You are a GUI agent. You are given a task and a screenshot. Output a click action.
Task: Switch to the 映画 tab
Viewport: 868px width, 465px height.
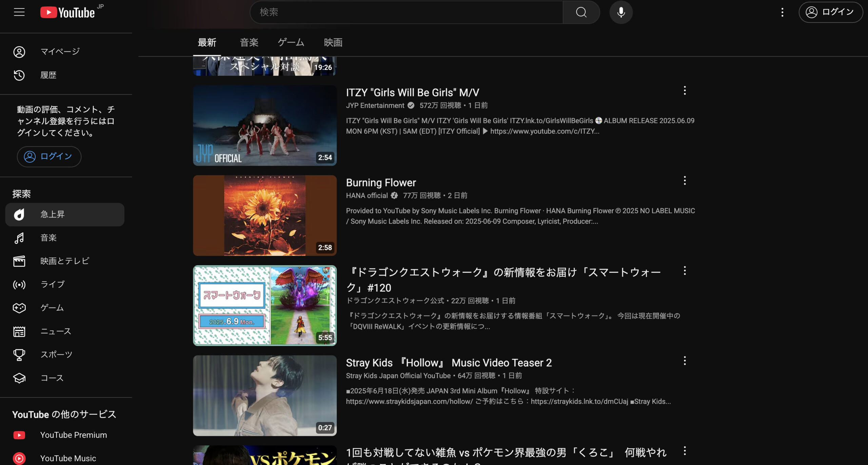pos(333,43)
